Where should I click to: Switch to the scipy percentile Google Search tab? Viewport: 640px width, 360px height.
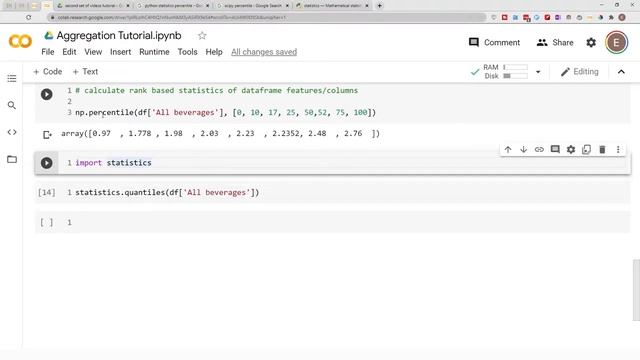pos(253,6)
